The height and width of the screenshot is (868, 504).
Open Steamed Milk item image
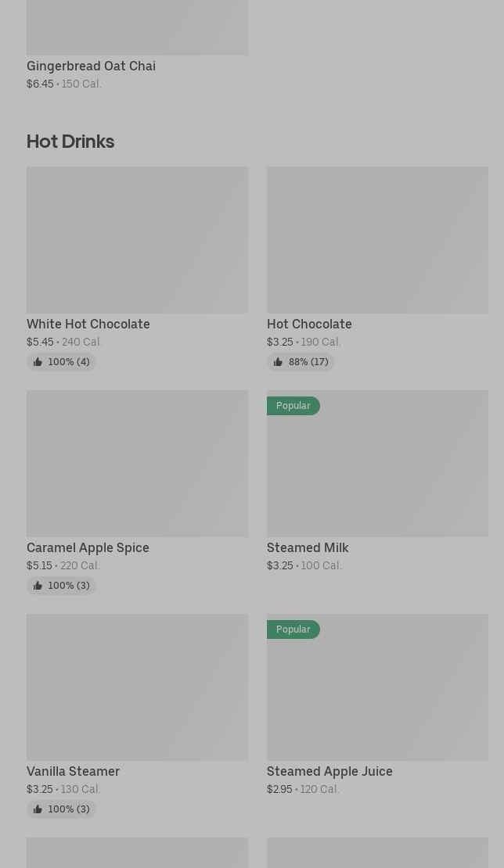coord(377,469)
